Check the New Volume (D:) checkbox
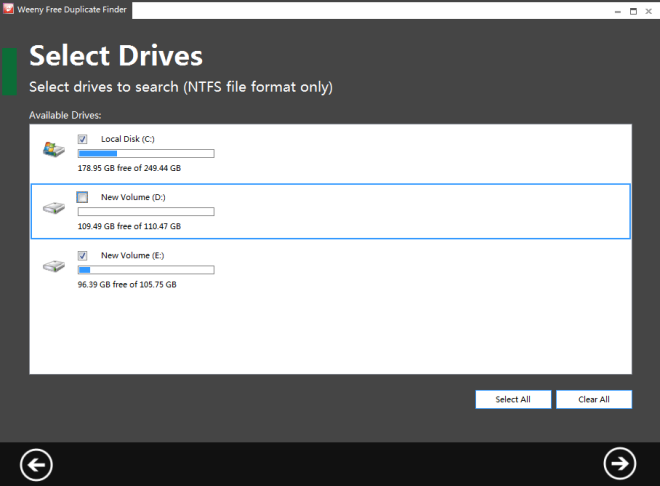The height and width of the screenshot is (486, 660). (82, 197)
